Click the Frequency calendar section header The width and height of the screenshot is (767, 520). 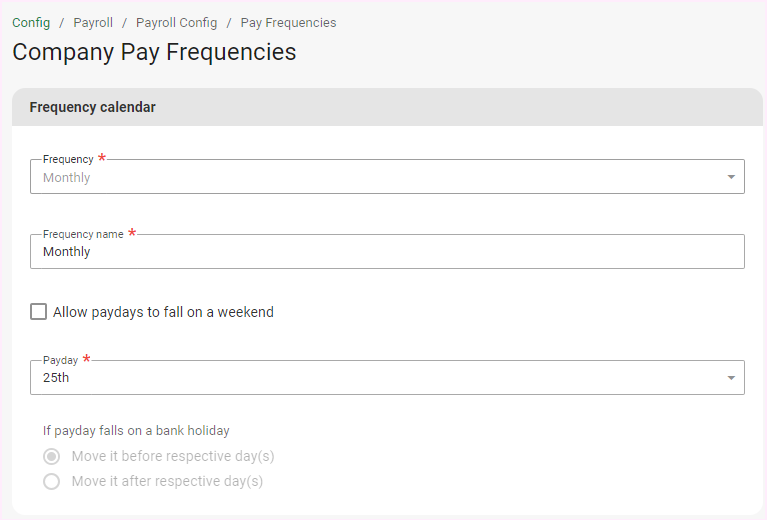click(x=93, y=107)
